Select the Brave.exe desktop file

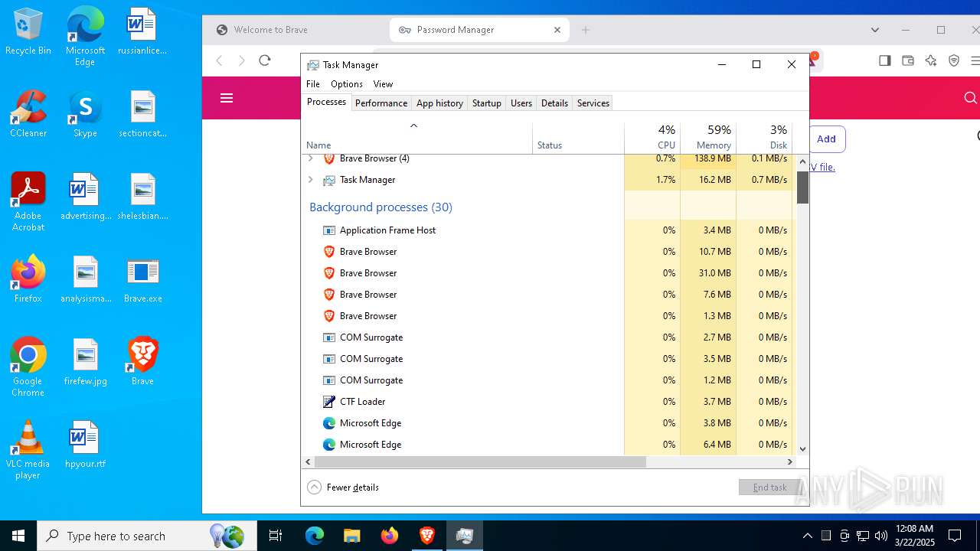[x=142, y=279]
